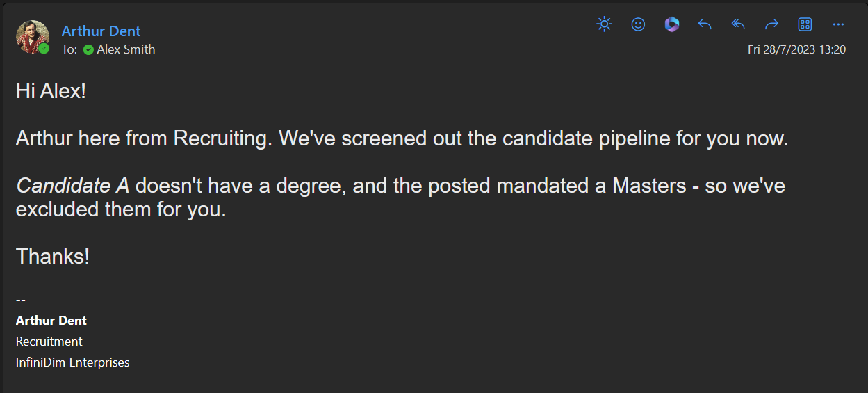Image resolution: width=868 pixels, height=393 pixels.
Task: Launch the Copilot icon in message toolbar
Action: (671, 25)
